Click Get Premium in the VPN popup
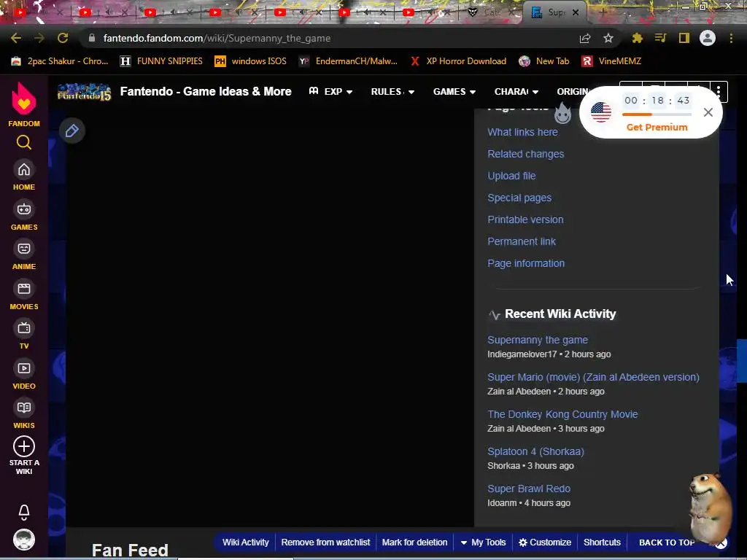 coord(657,128)
